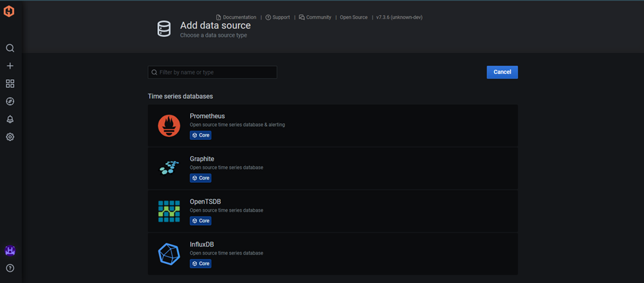Open the Help question mark icon

[11, 268]
